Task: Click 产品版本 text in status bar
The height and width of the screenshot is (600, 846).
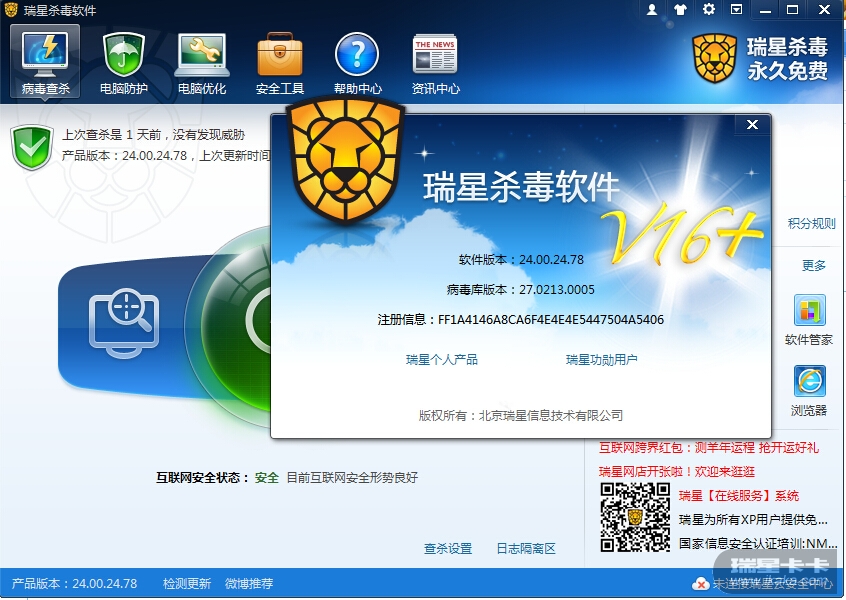Action: 74,584
